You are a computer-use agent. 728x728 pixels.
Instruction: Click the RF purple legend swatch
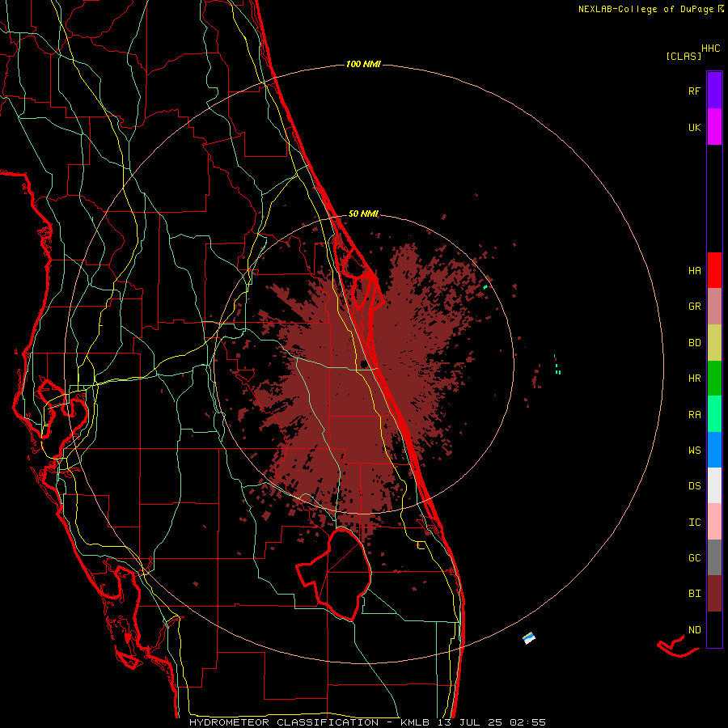click(x=714, y=91)
